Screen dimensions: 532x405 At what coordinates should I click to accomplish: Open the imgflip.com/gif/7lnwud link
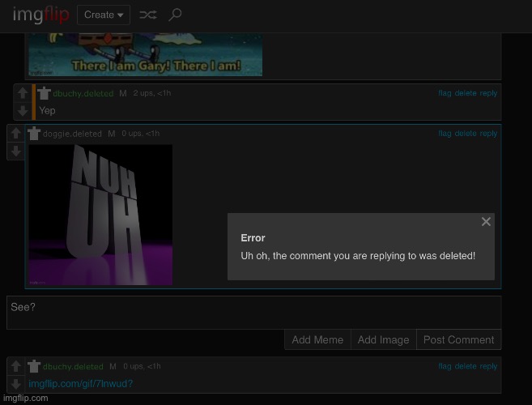[81, 384]
